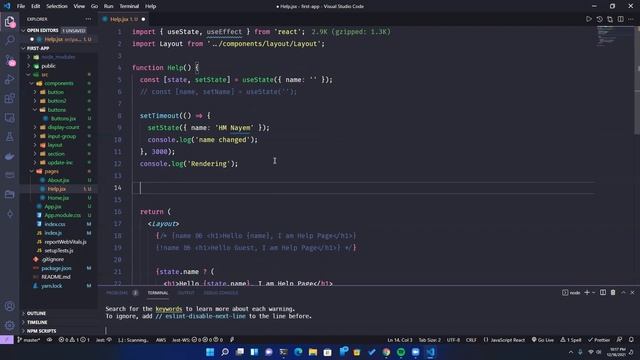Click the feedback icon in status bar
The height and width of the screenshot is (360, 640).
(x=619, y=340)
